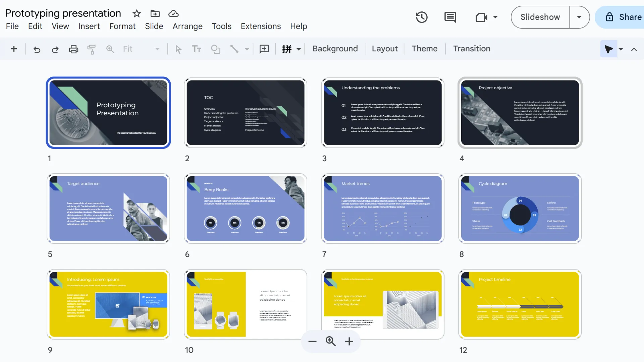
Task: Star this presentation
Action: (x=137, y=13)
